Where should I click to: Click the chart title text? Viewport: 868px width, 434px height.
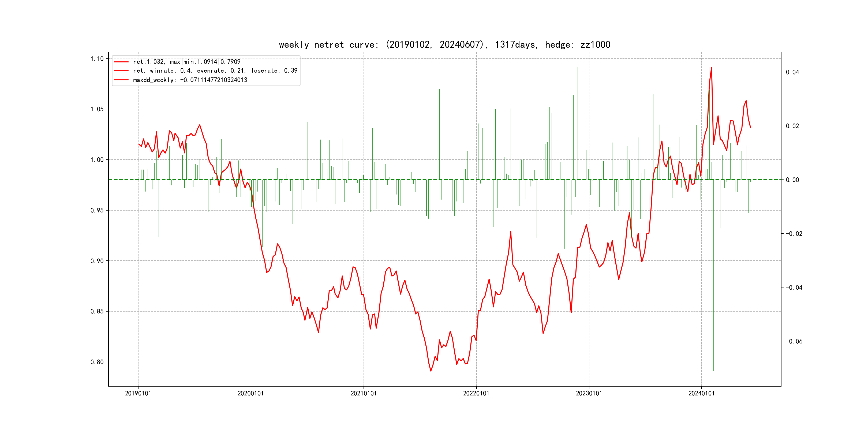(444, 44)
